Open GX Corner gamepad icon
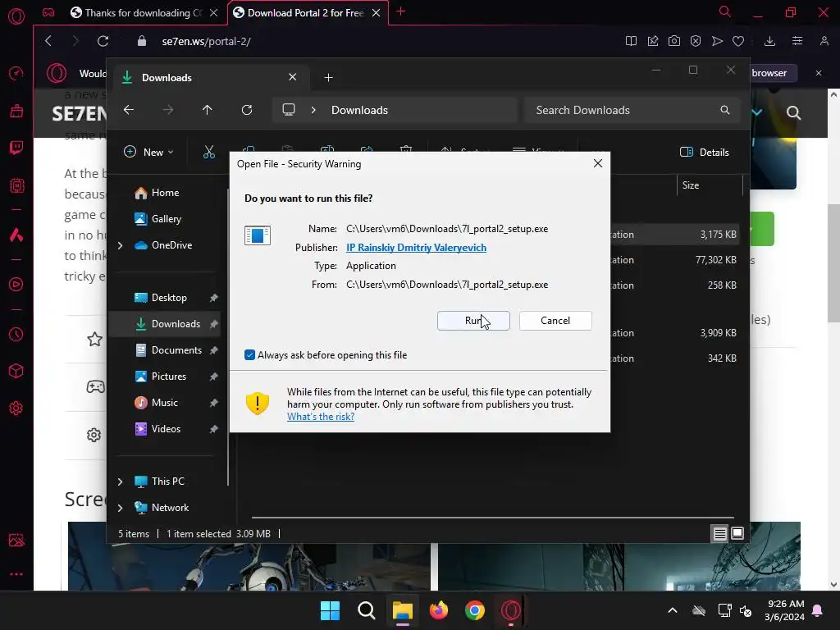This screenshot has height=630, width=840. pyautogui.click(x=48, y=12)
